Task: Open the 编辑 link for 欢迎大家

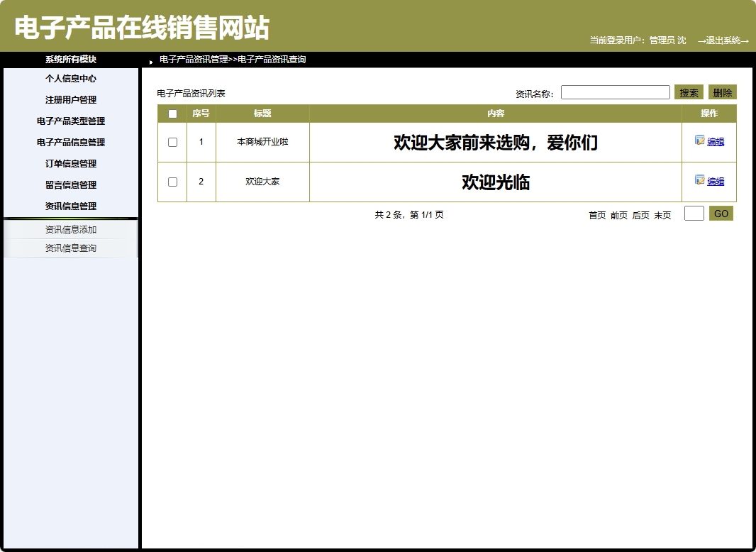Action: (714, 181)
